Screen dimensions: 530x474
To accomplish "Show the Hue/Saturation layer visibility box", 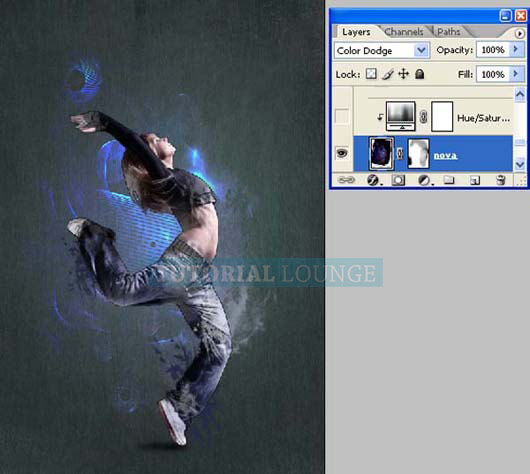I will 342,116.
